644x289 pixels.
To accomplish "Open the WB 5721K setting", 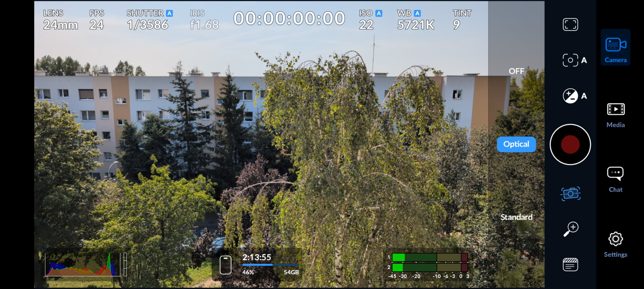I will (x=415, y=20).
